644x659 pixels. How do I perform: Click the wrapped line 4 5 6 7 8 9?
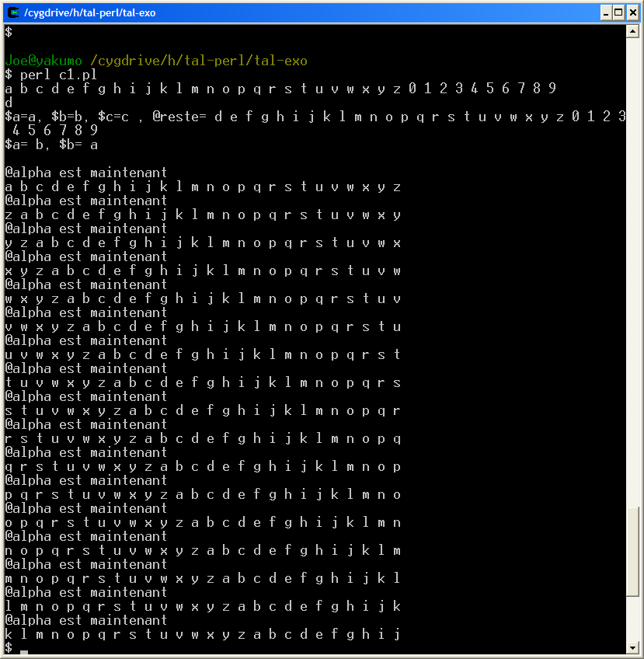click(55, 131)
